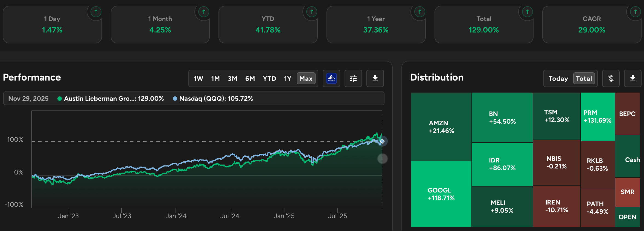Screen dimensions: 644x231
Task: Open the 1 Day 1.47% card
Action: (52, 25)
